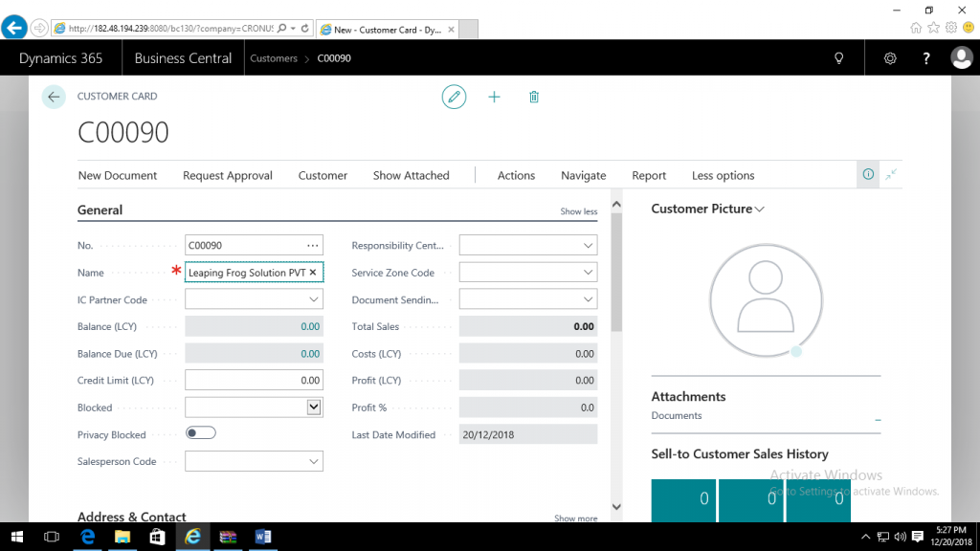
Task: Click Show more in Address & Contact
Action: [575, 518]
